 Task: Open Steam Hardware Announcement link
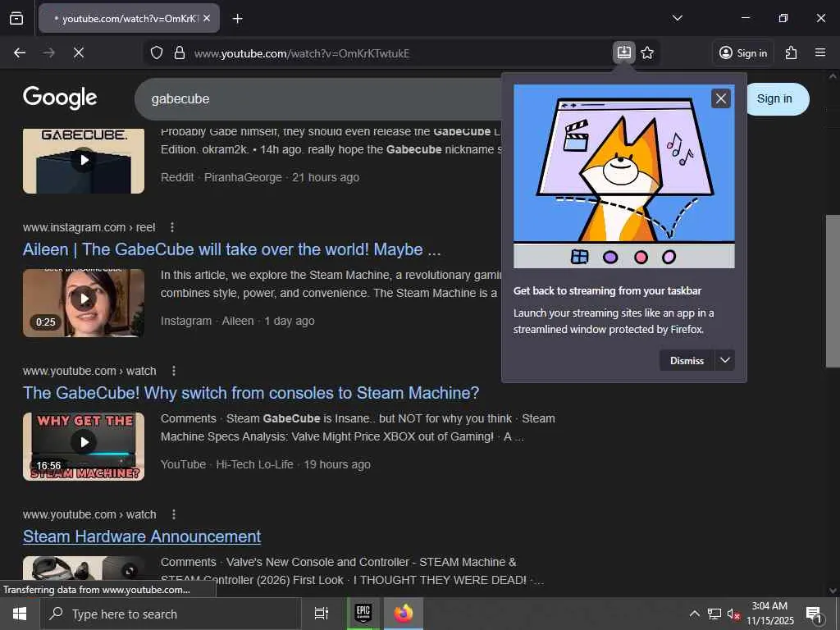[x=142, y=536]
